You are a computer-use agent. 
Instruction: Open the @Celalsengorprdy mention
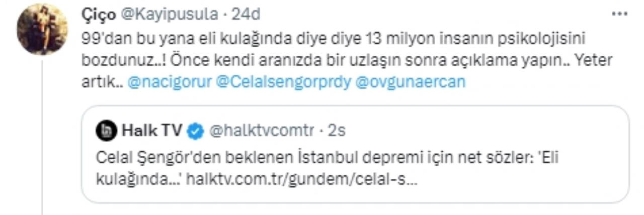tap(283, 82)
